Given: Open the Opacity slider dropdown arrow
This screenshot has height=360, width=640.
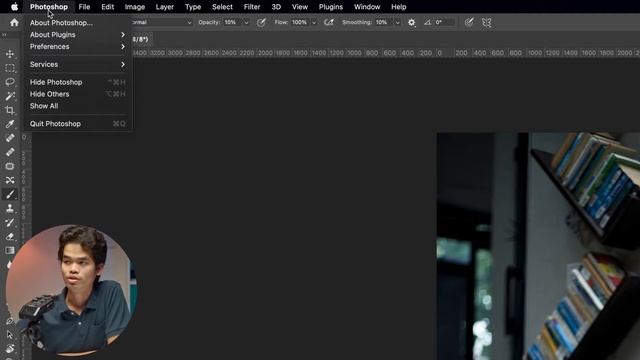Looking at the screenshot, I should [x=246, y=23].
